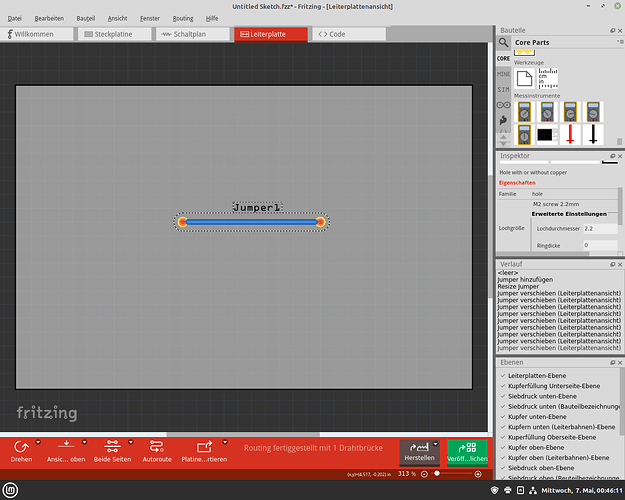Image resolution: width=625 pixels, height=500 pixels.
Task: Click the Beide Seiten layers icon
Action: point(112,446)
